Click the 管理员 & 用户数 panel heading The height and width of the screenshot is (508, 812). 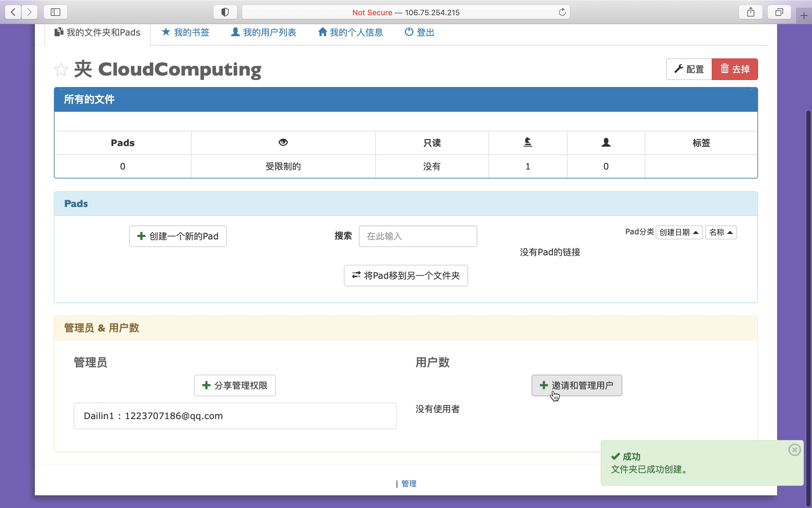click(406, 328)
